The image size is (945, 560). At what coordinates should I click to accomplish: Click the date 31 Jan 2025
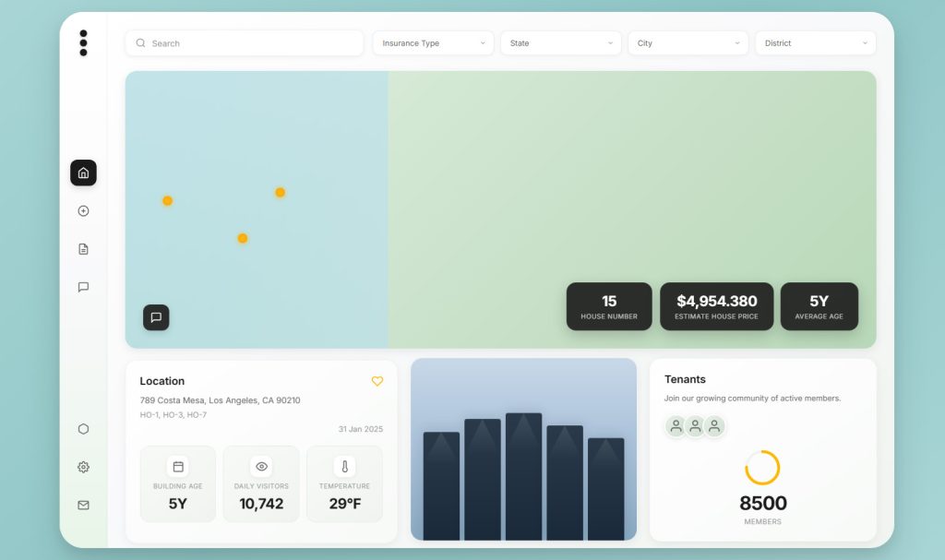[x=361, y=429]
